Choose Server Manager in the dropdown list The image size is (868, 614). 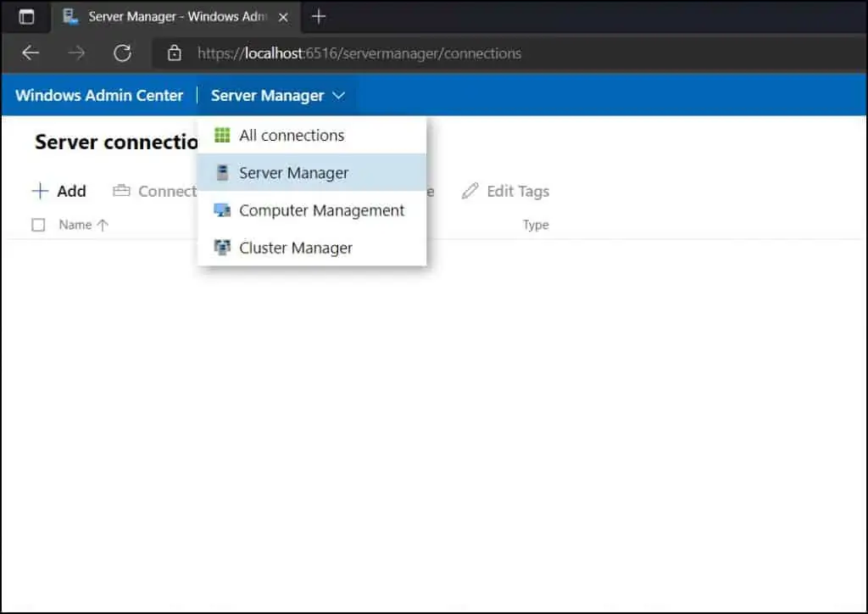[312, 173]
